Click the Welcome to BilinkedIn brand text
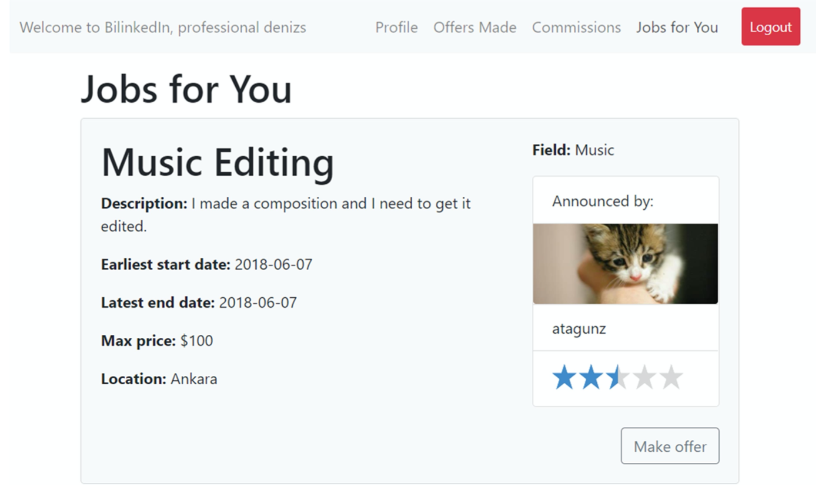822x504 pixels. 163,28
